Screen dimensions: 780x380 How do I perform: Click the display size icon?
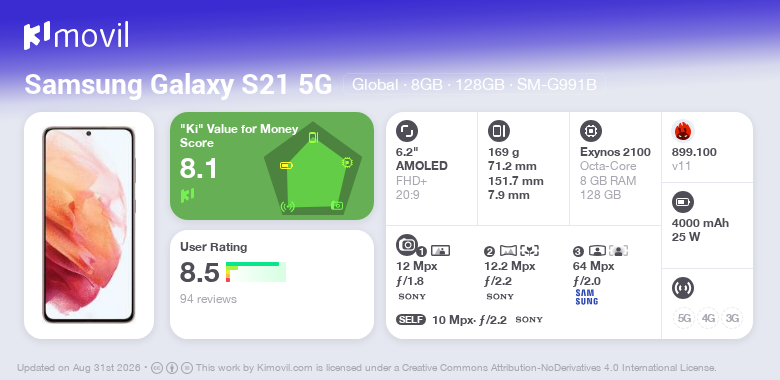[x=407, y=131]
